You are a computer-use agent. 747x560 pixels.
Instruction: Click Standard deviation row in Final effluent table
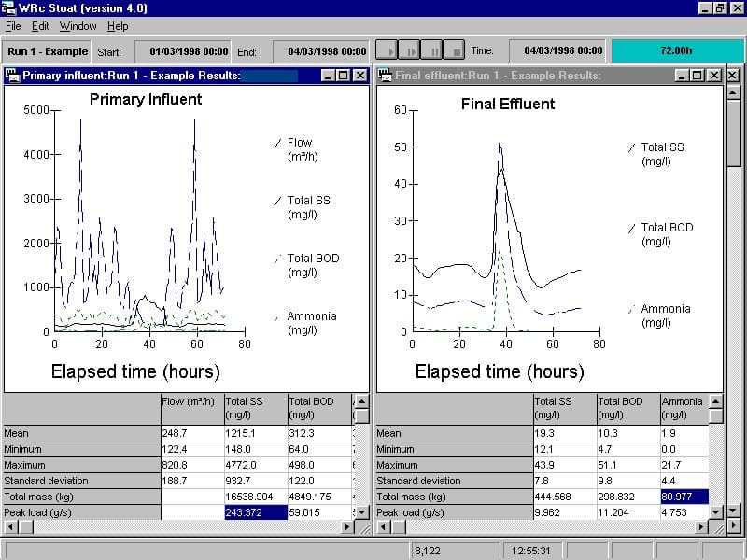pos(455,481)
